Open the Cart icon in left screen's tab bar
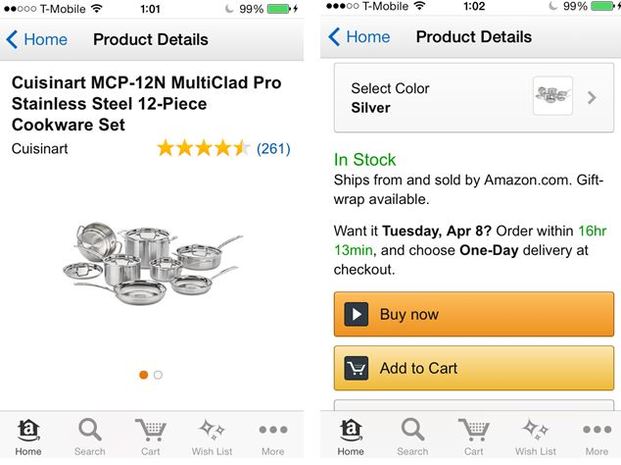 [x=150, y=431]
